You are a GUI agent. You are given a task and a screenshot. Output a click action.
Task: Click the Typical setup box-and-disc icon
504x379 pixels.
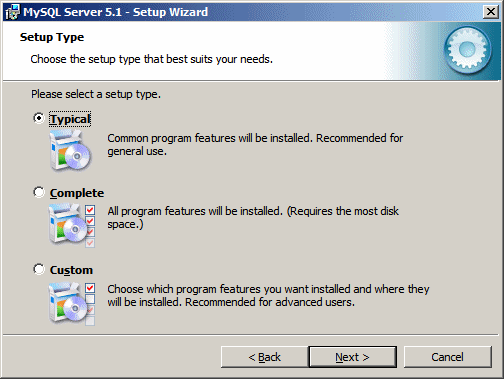pyautogui.click(x=70, y=151)
